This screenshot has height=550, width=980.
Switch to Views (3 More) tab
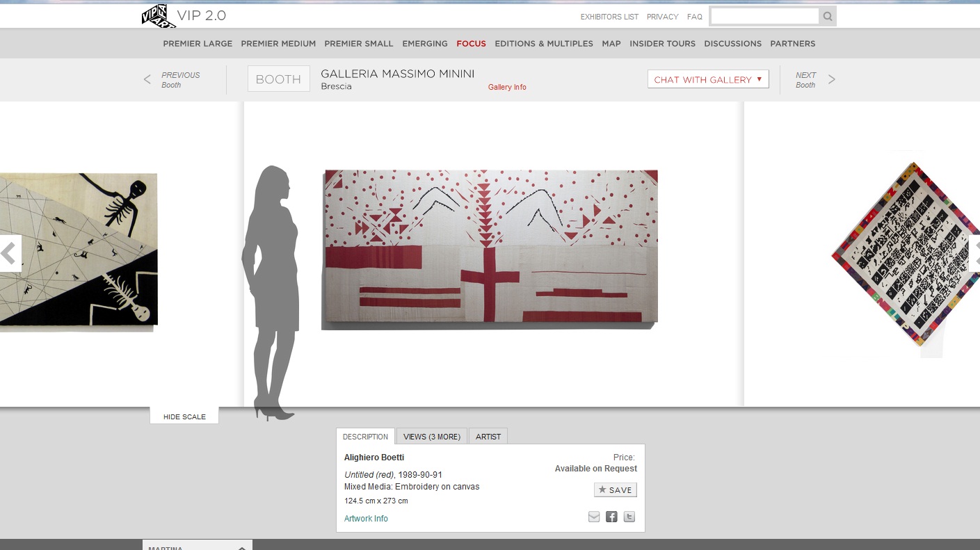click(432, 437)
